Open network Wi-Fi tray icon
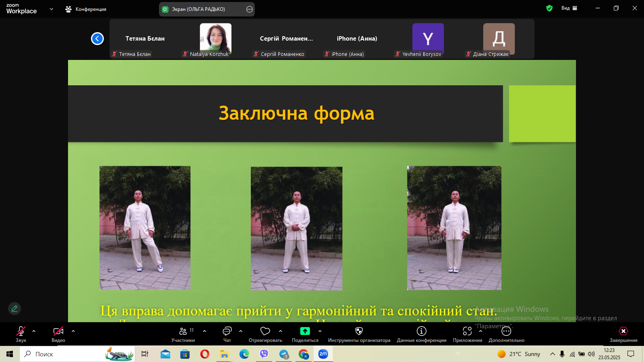 coord(572,354)
